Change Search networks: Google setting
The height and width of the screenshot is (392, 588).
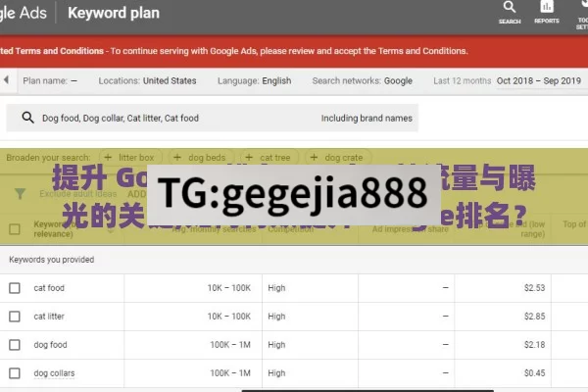pyautogui.click(x=363, y=80)
